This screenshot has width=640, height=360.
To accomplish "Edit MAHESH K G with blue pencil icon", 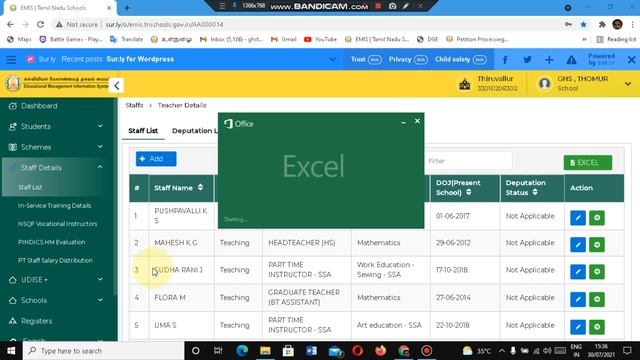I will pyautogui.click(x=578, y=244).
